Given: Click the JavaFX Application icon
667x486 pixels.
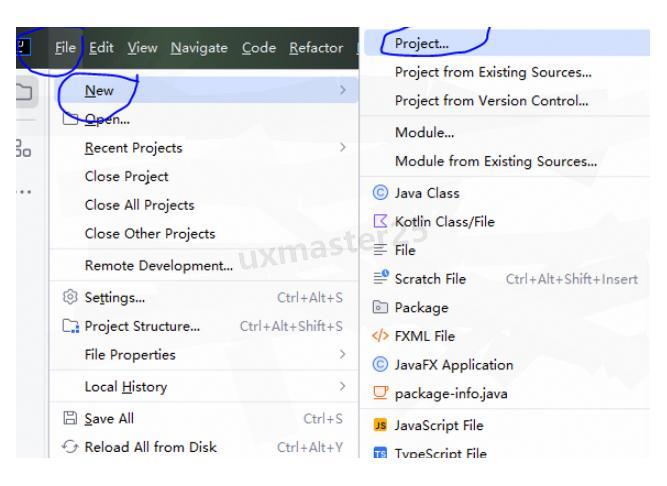Looking at the screenshot, I should 379,365.
